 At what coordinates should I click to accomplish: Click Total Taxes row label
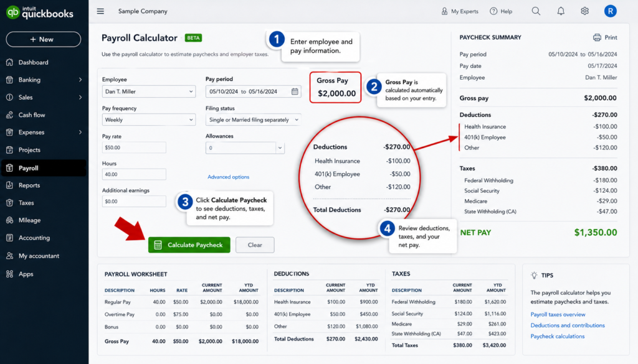coord(404,345)
